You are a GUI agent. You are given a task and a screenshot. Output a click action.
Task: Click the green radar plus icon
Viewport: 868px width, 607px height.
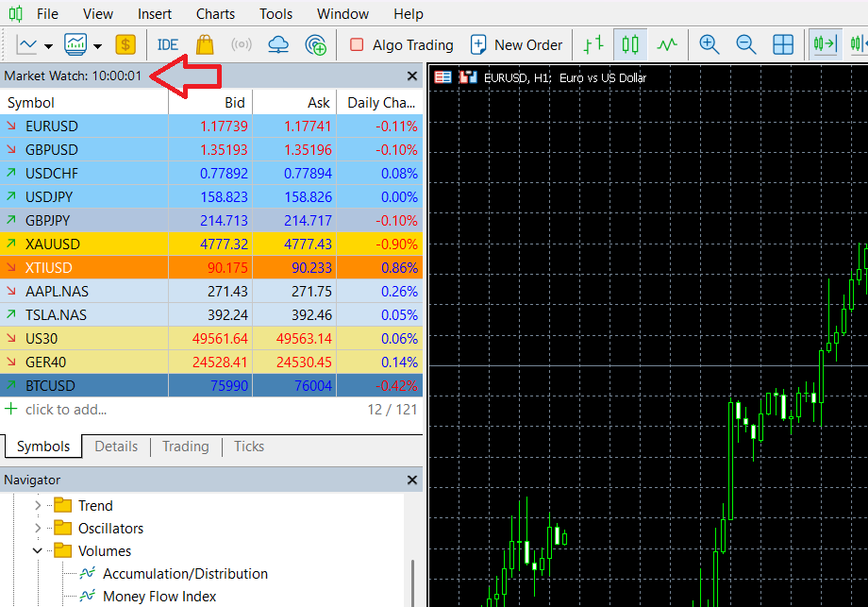(x=315, y=45)
